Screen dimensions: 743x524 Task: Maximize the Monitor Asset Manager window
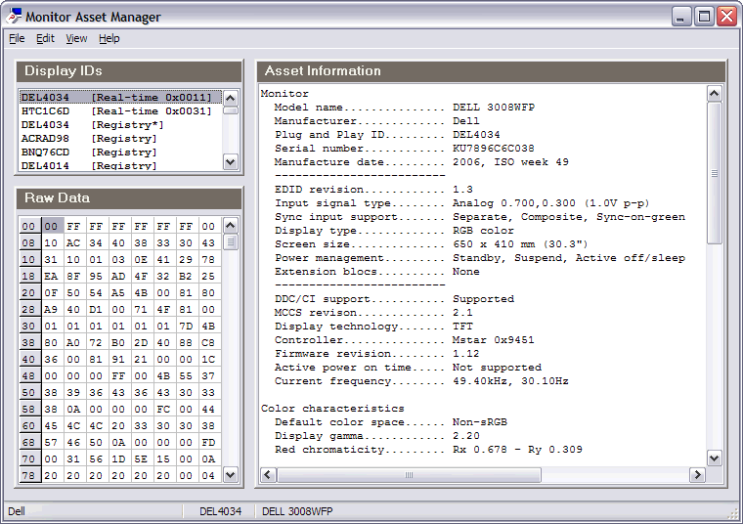pos(704,17)
